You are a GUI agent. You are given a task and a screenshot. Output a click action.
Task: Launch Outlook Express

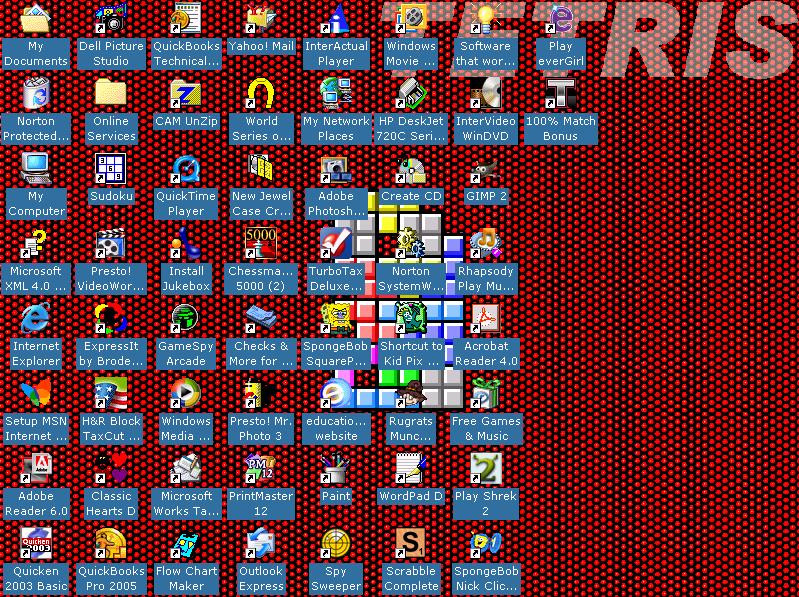click(x=261, y=543)
